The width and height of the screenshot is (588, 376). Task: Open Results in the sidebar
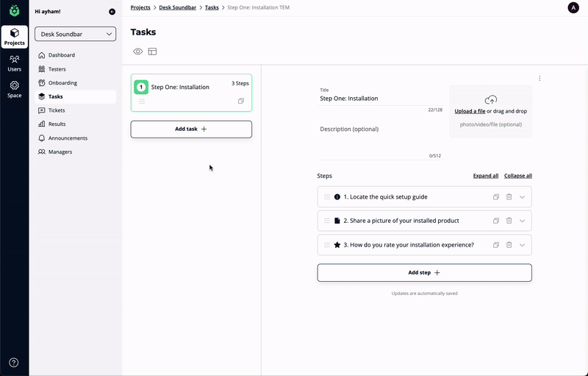pos(76,124)
